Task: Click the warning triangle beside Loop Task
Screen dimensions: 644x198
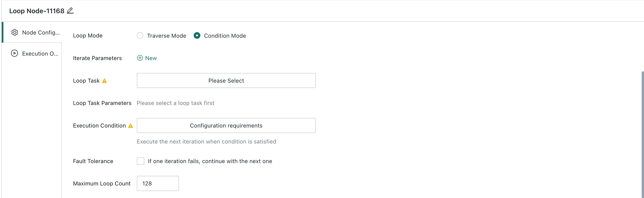Action: (104, 81)
